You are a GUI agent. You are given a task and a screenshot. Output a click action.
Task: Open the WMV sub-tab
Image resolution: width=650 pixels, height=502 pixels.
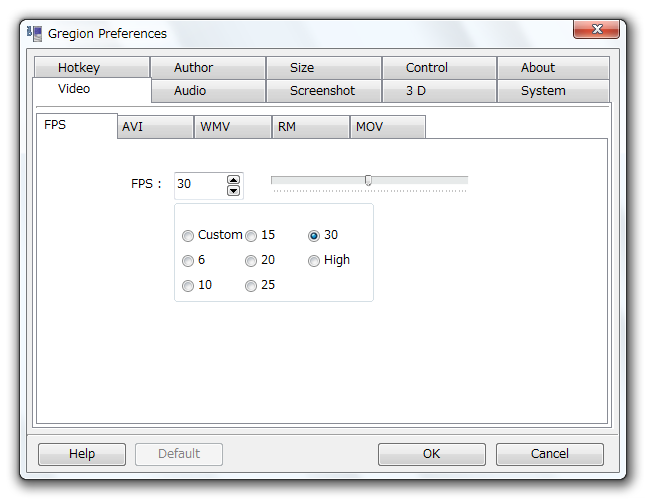coord(233,127)
